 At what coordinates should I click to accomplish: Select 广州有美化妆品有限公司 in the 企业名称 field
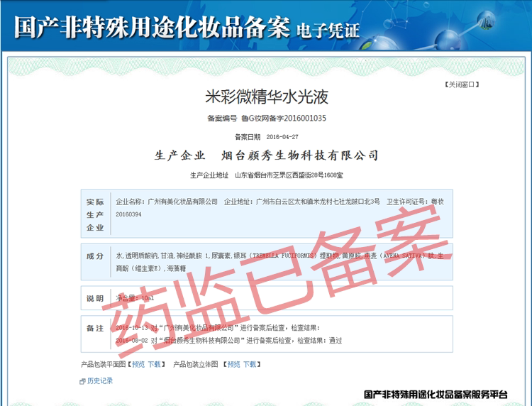182,202
